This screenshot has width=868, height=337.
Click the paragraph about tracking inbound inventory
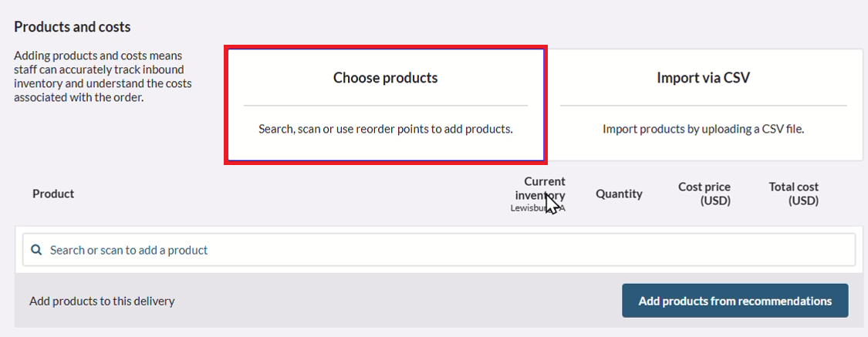pyautogui.click(x=103, y=76)
